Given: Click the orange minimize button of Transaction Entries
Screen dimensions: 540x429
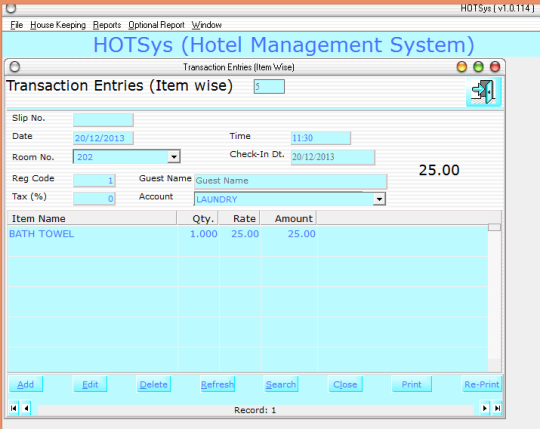Looking at the screenshot, I should [x=461, y=66].
